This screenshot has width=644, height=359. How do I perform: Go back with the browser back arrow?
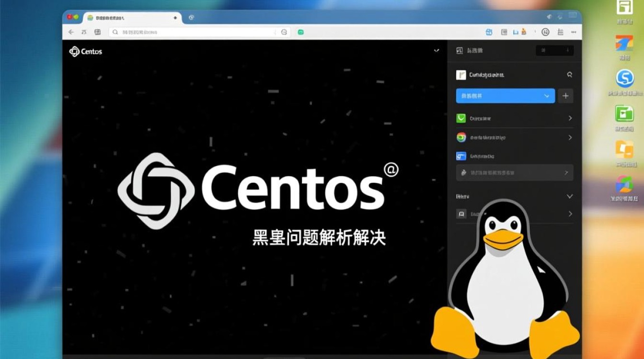(71, 32)
